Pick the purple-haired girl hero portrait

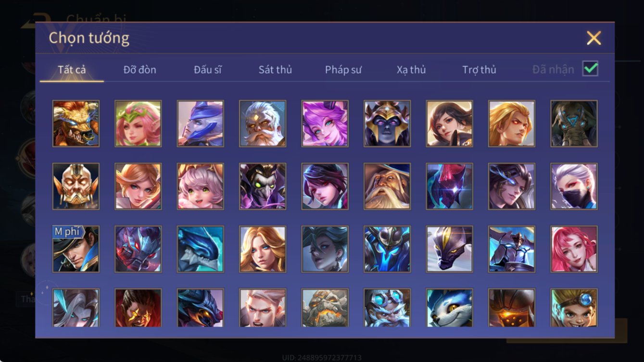(x=325, y=124)
